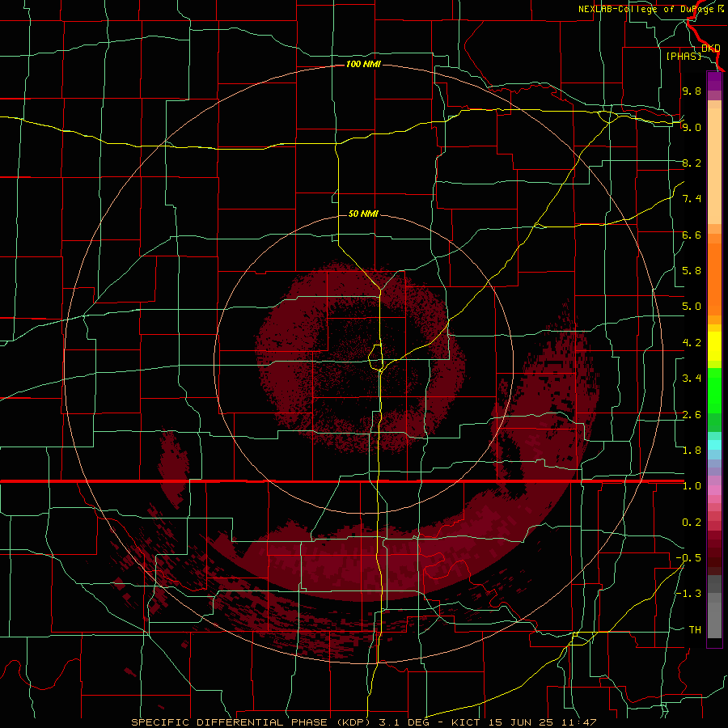Click the bright green segment of the color bar
The height and width of the screenshot is (728, 728).
point(714,391)
